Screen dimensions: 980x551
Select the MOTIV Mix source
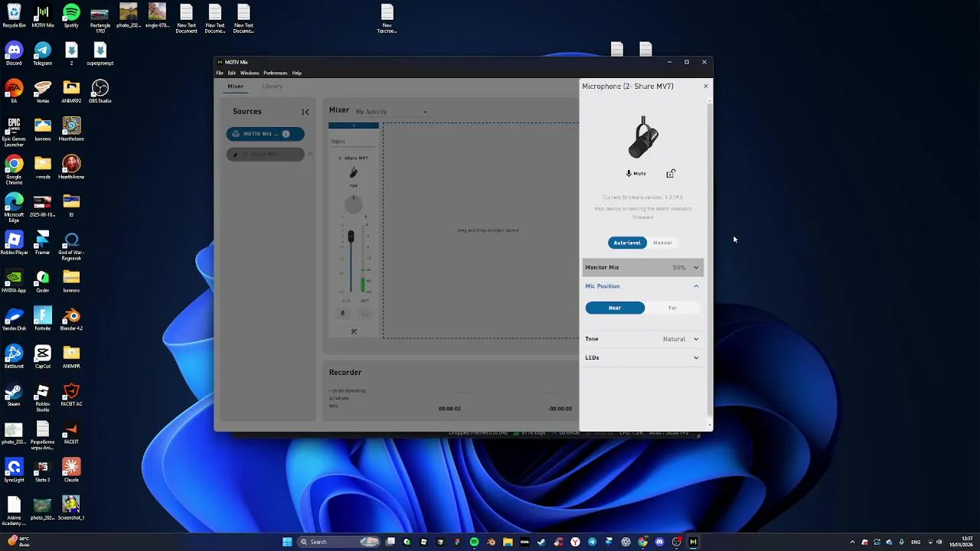coord(265,134)
